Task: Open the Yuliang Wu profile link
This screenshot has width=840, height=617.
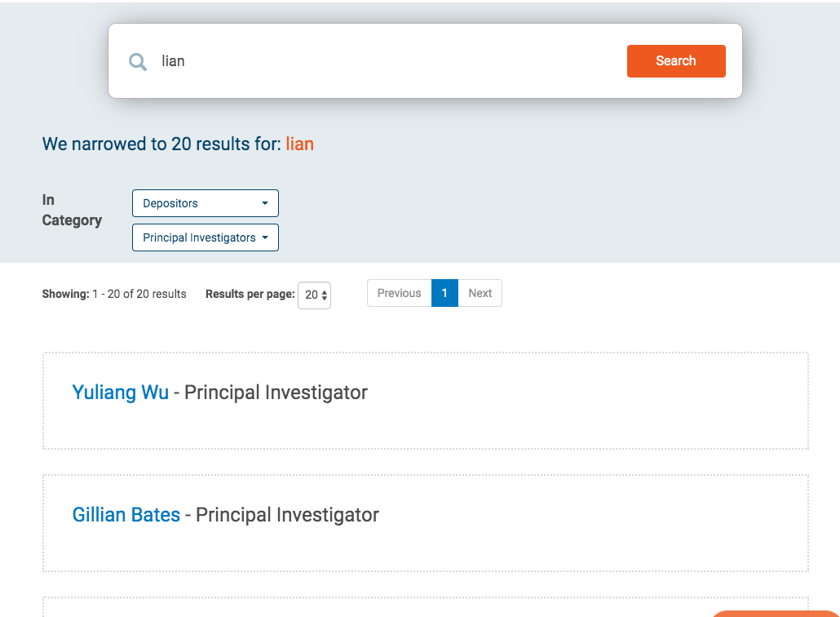Action: click(x=121, y=393)
